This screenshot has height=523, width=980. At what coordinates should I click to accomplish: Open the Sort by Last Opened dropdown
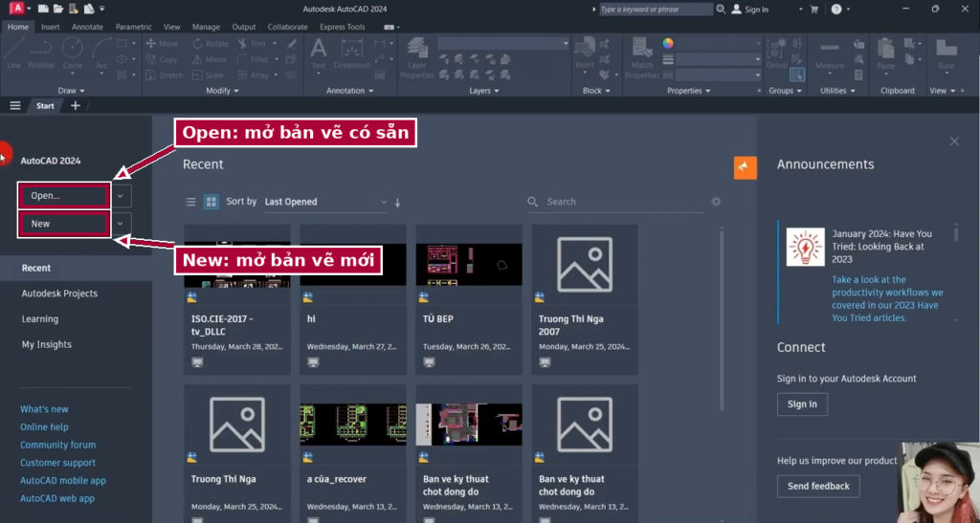pos(325,202)
